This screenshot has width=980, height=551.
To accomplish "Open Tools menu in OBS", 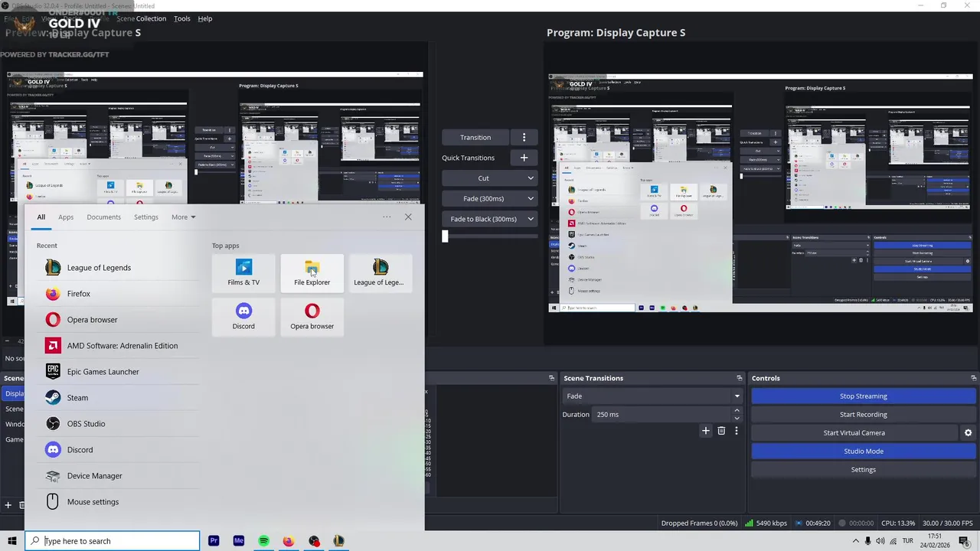I will point(181,18).
